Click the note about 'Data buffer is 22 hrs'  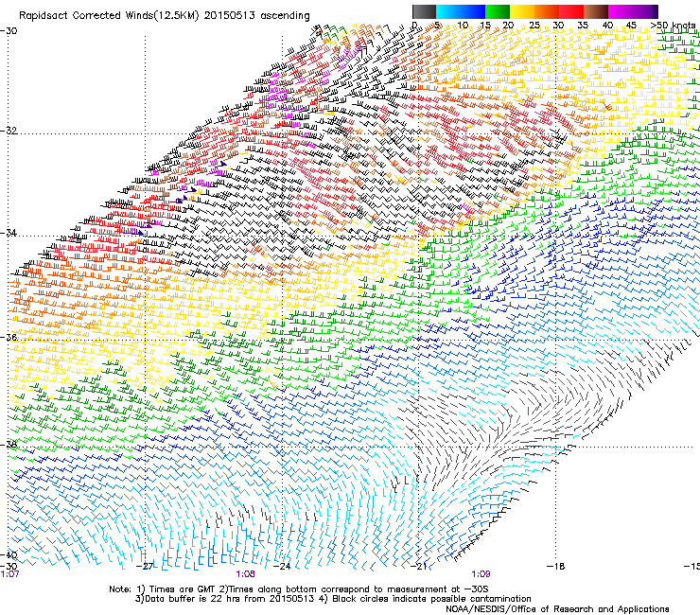(333, 599)
